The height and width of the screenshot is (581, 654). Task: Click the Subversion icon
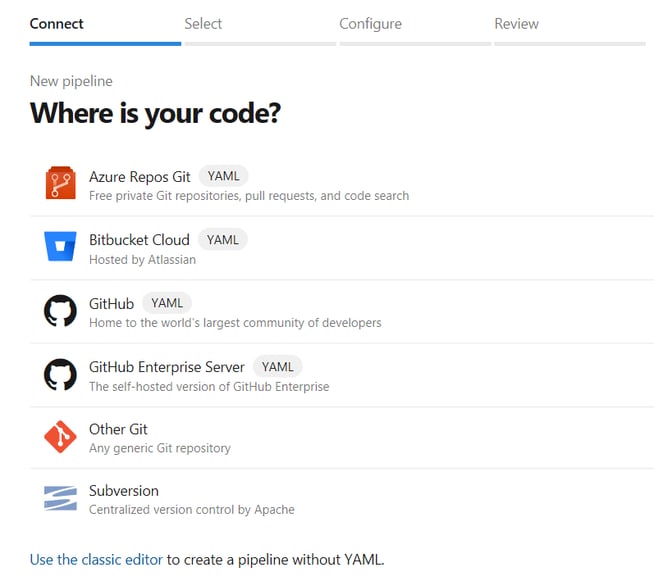pos(60,499)
